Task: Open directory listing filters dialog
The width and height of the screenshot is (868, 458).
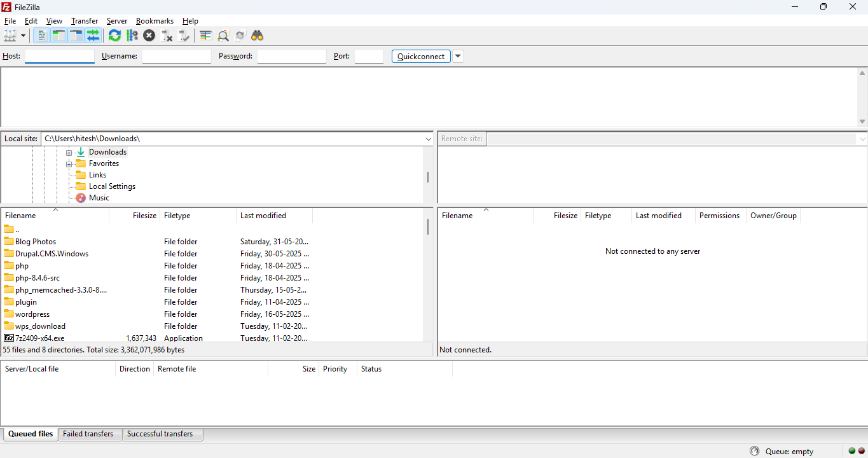Action: [x=205, y=36]
